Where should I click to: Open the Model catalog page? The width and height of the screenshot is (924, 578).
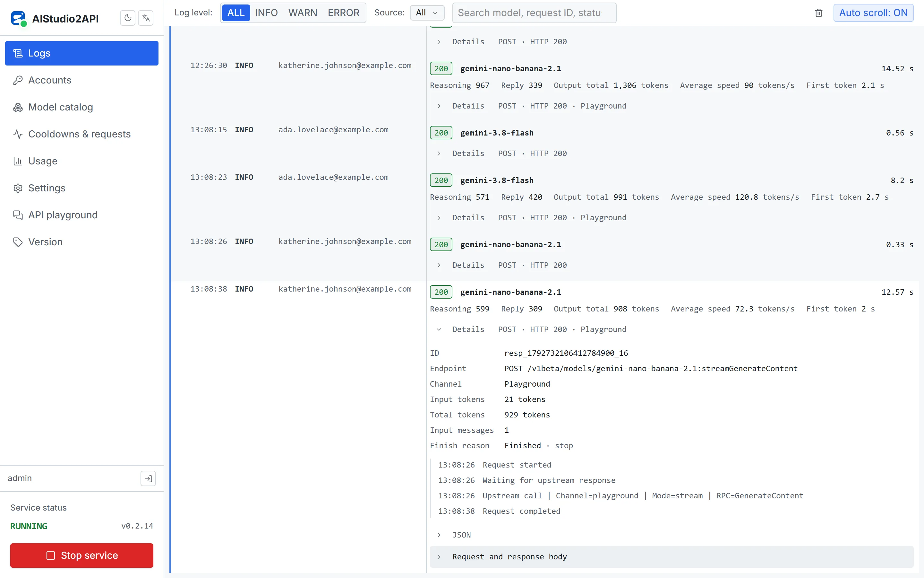82,107
